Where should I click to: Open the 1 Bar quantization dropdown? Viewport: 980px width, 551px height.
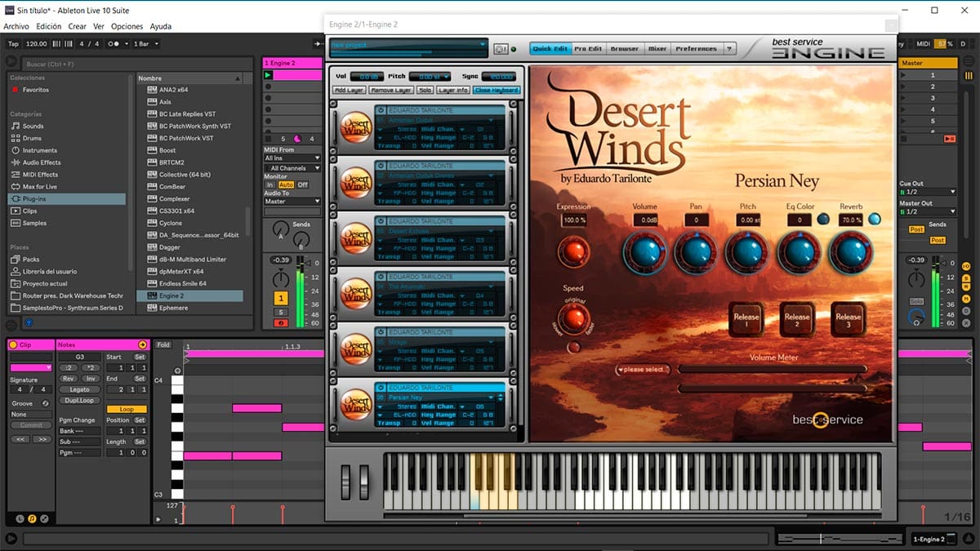click(146, 44)
